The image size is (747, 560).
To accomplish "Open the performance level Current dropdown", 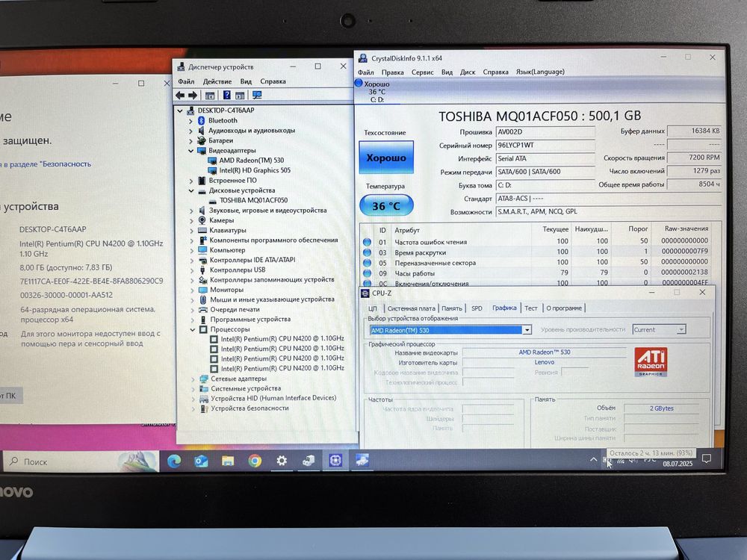I will [x=681, y=329].
